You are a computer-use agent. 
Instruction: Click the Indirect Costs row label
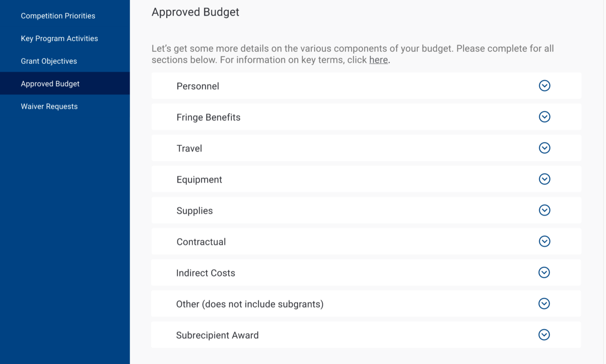(x=206, y=273)
